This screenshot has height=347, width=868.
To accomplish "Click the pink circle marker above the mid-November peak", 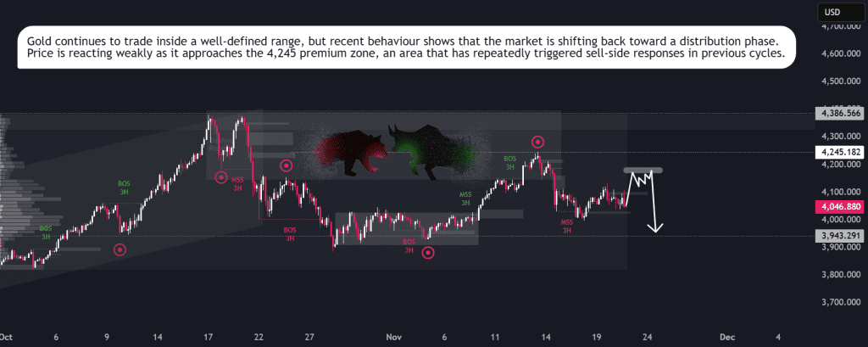I will coord(537,142).
